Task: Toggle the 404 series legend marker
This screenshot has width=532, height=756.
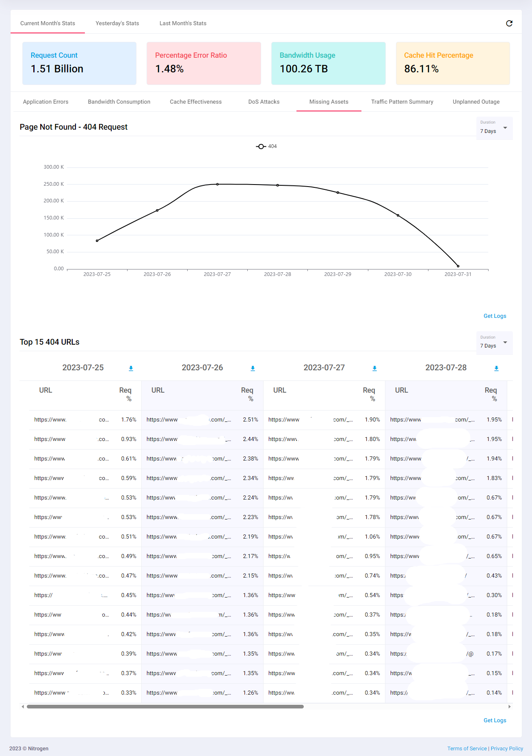Action: click(261, 146)
